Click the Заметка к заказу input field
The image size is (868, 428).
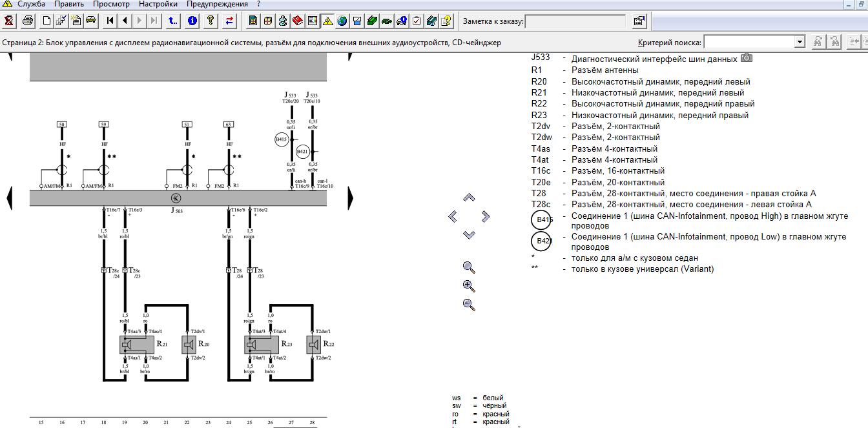575,21
